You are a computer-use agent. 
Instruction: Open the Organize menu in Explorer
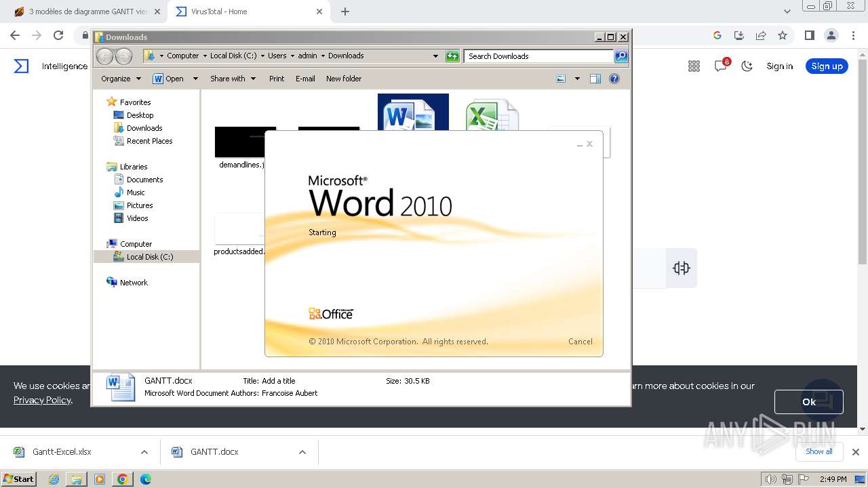(x=121, y=79)
